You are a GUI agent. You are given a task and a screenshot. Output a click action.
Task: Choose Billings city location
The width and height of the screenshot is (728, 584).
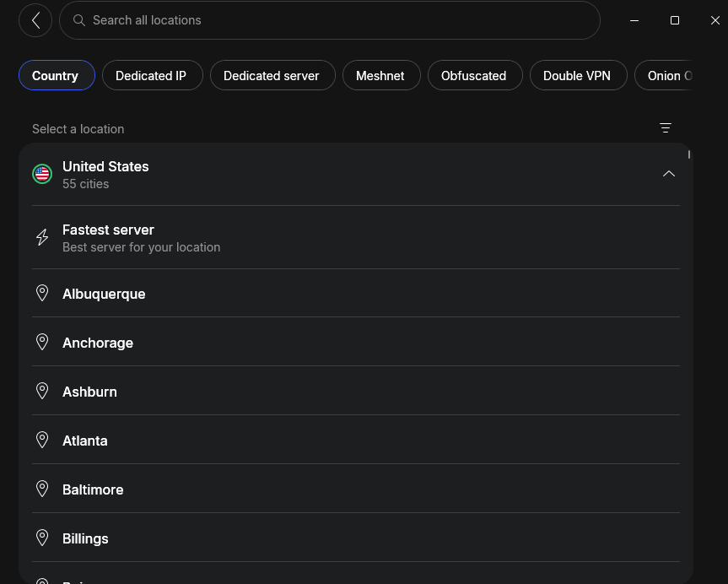pyautogui.click(x=356, y=538)
